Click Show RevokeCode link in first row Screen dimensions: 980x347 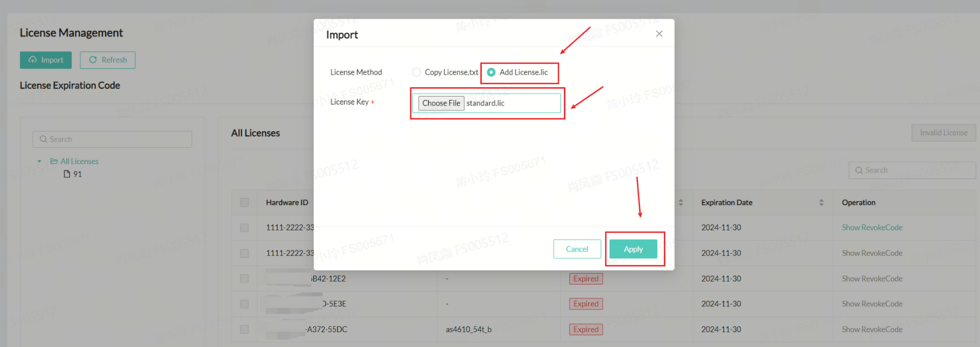tap(872, 228)
